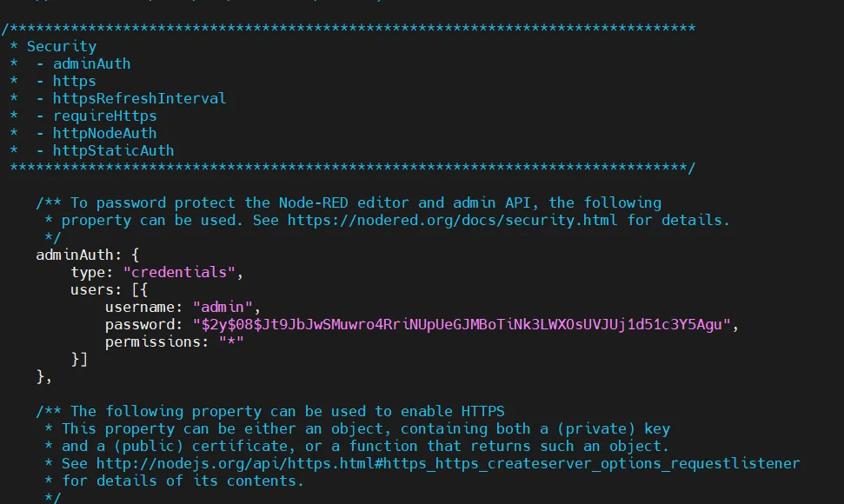Click the httpsRefreshInterval list entry
This screenshot has width=844, height=504.
tap(139, 98)
